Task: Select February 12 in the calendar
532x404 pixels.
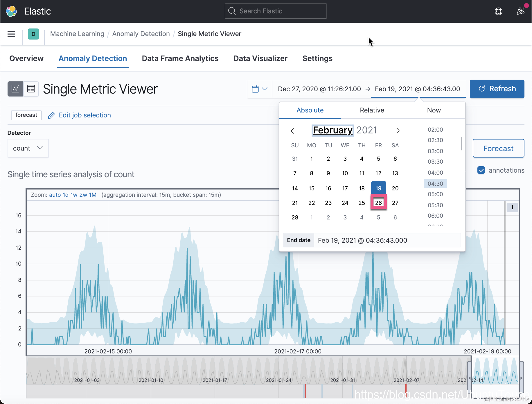Action: [x=378, y=173]
